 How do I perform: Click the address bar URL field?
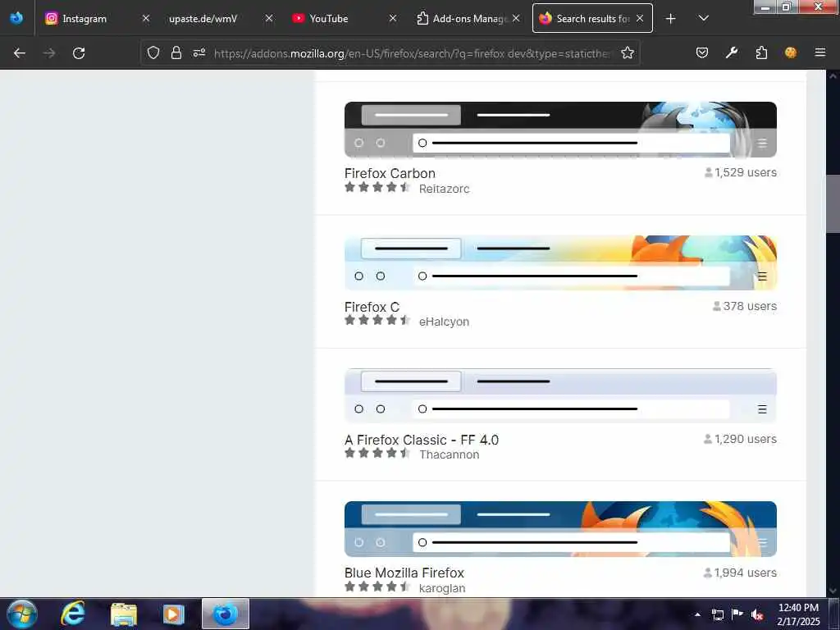click(x=413, y=53)
